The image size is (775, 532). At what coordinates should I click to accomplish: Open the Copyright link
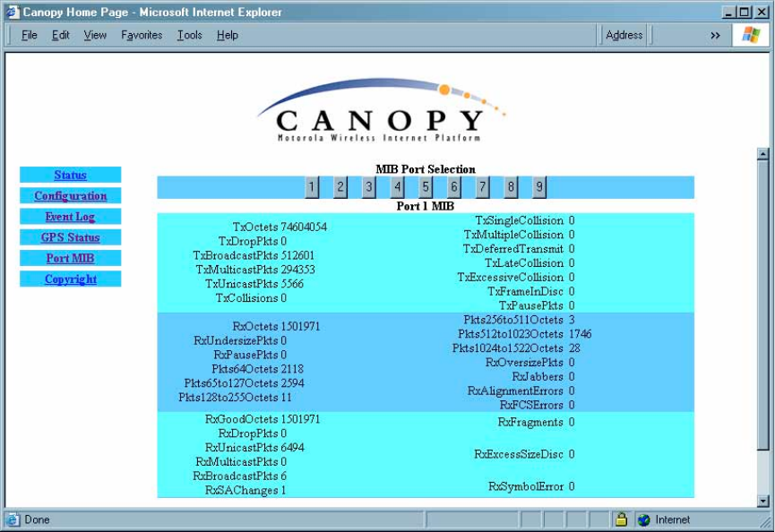pyautogui.click(x=70, y=279)
